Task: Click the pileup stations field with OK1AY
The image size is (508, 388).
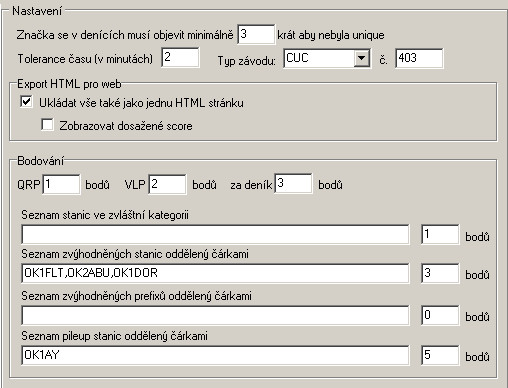Action: point(215,355)
